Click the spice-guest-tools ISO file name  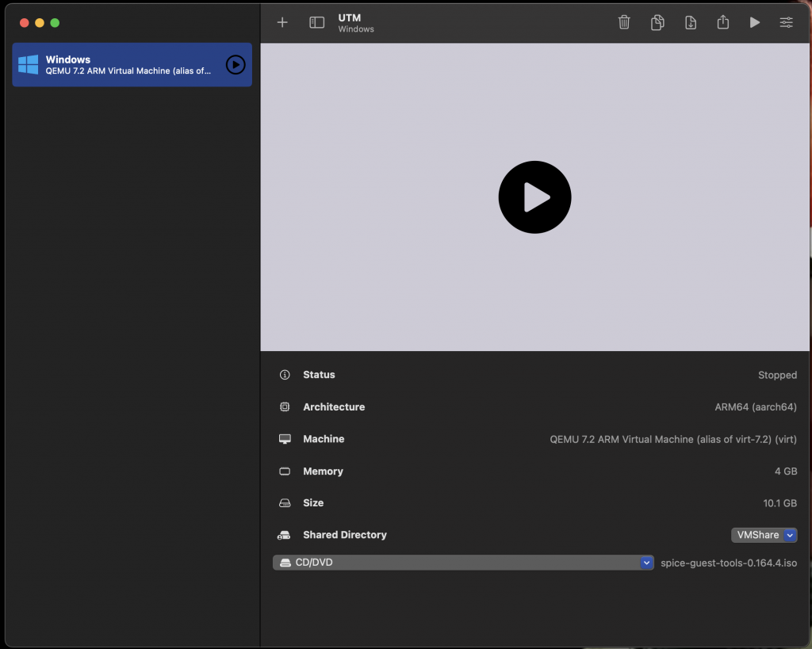point(728,563)
